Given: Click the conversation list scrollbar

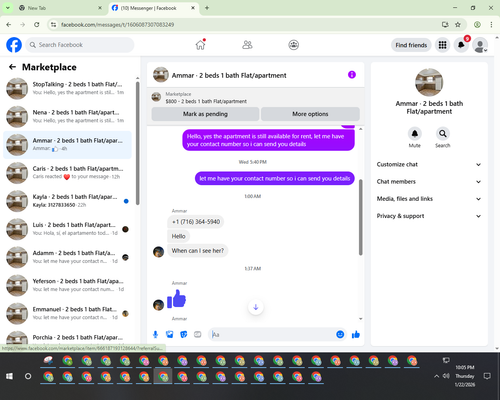Looking at the screenshot, I should 138,143.
